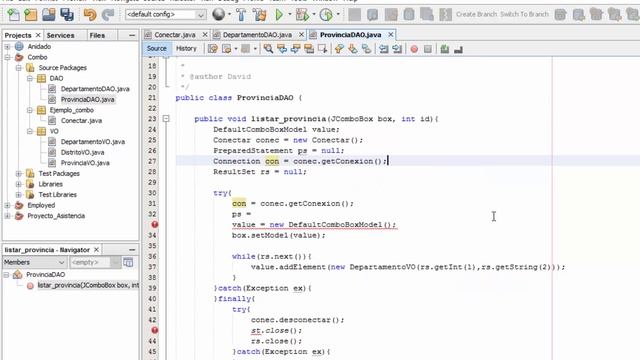
Task: Expand the Anidado project node
Action: pyautogui.click(x=7, y=47)
